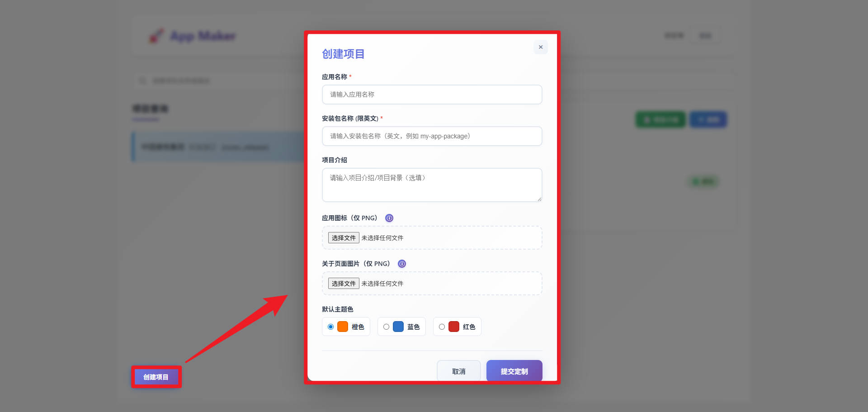This screenshot has height=412, width=868.
Task: Select the 红色 radio button
Action: click(442, 327)
